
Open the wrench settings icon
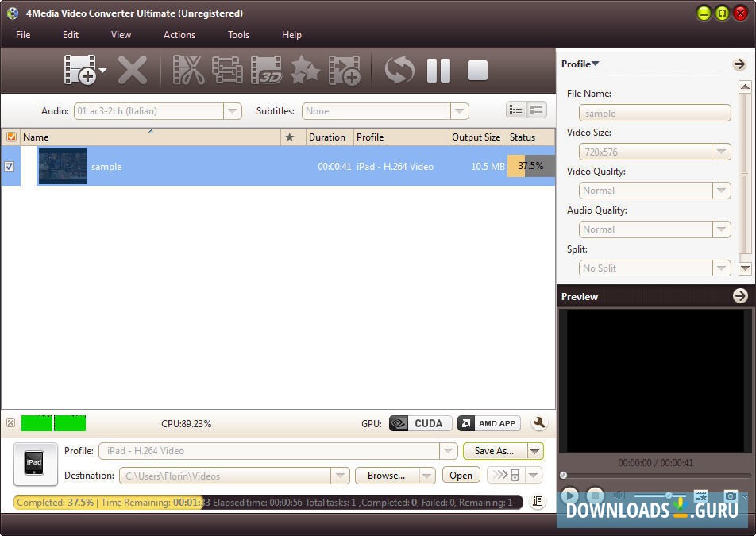pyautogui.click(x=539, y=422)
